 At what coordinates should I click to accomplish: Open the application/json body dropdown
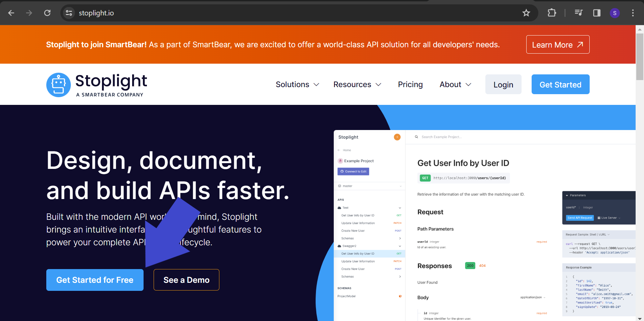[533, 297]
